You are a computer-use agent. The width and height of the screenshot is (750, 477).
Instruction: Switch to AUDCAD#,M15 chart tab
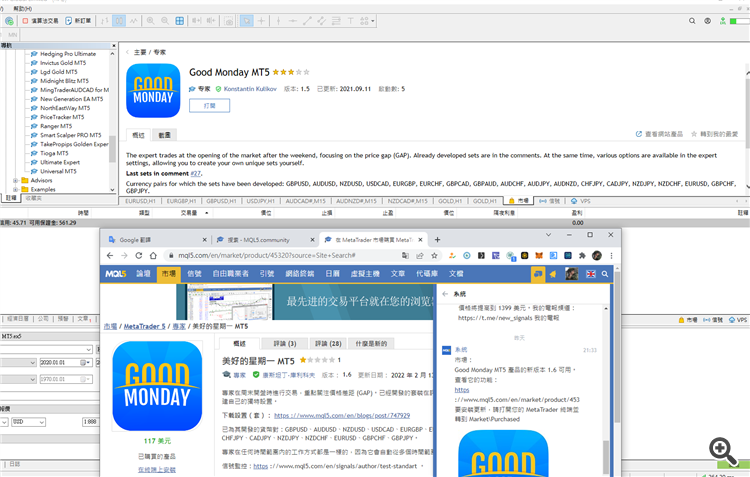click(x=305, y=201)
